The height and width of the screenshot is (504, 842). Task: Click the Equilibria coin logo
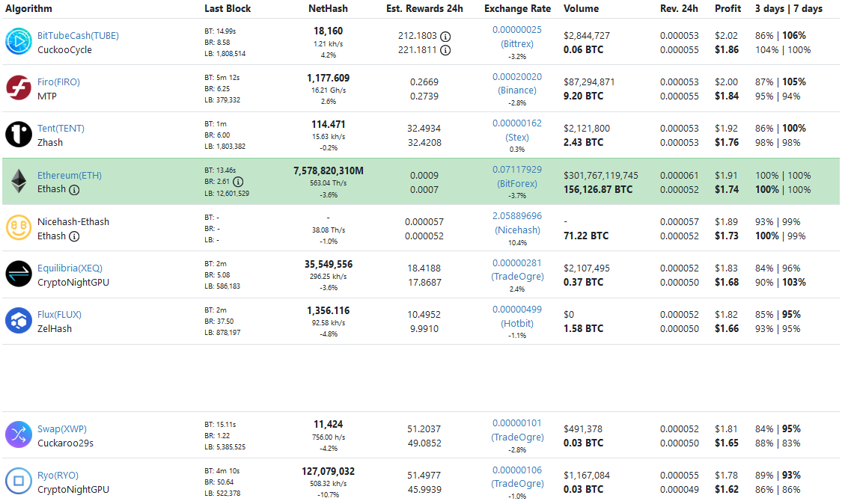(19, 274)
